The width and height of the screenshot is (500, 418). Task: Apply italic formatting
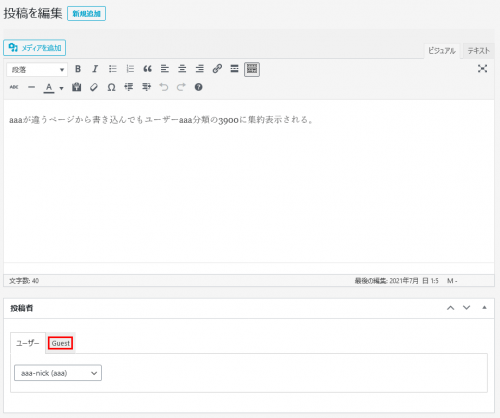pos(95,69)
